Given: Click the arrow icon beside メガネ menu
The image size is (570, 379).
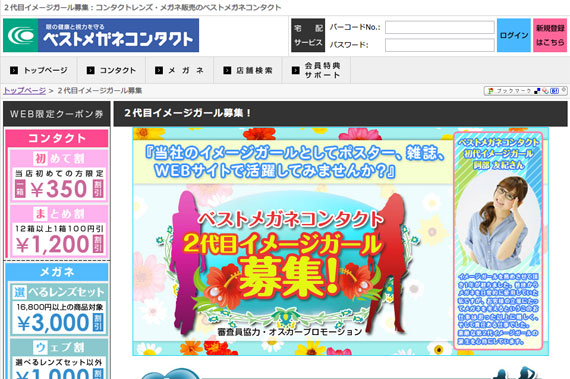Looking at the screenshot, I should tap(159, 70).
